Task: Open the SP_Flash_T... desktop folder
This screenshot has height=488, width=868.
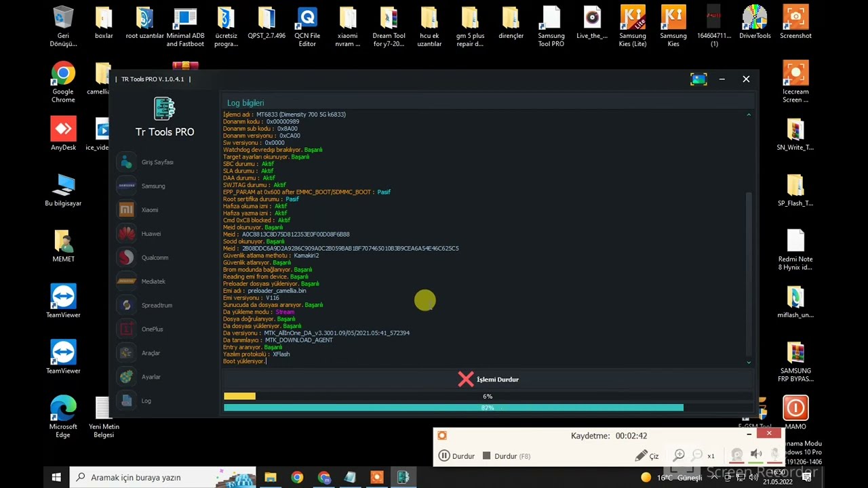Action: pos(795,190)
